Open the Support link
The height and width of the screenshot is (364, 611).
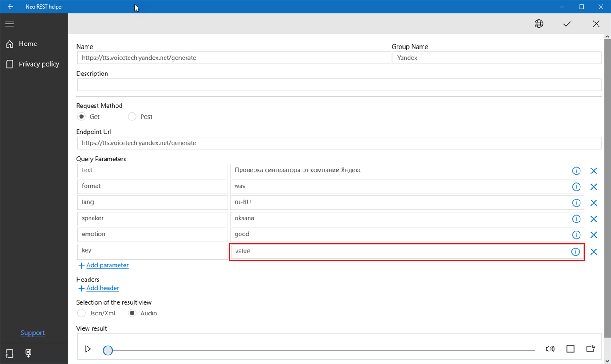tap(33, 333)
